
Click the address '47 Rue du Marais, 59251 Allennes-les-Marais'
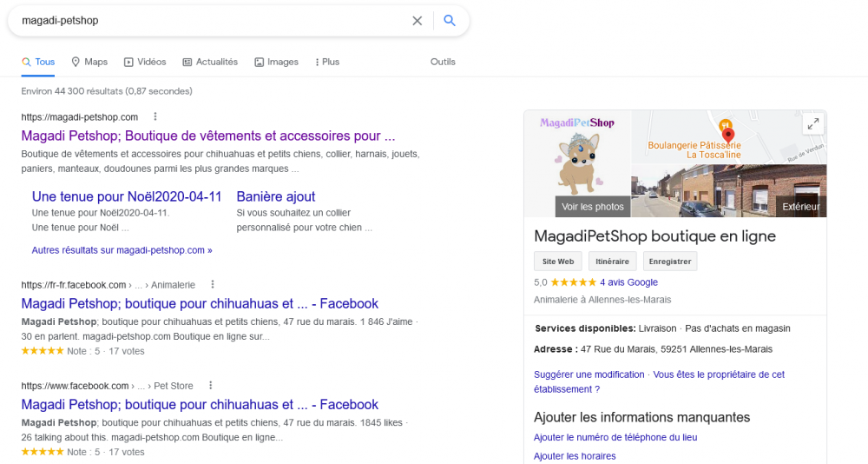(x=676, y=349)
